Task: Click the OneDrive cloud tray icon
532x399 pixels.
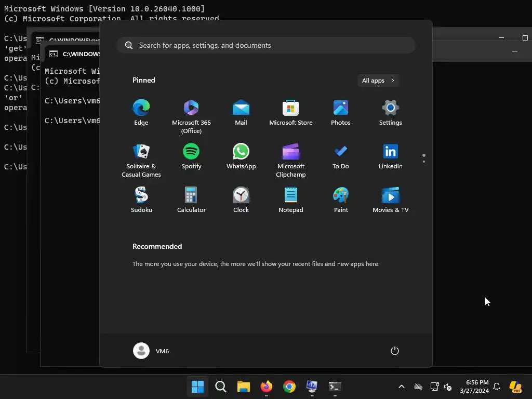Action: coord(418,387)
